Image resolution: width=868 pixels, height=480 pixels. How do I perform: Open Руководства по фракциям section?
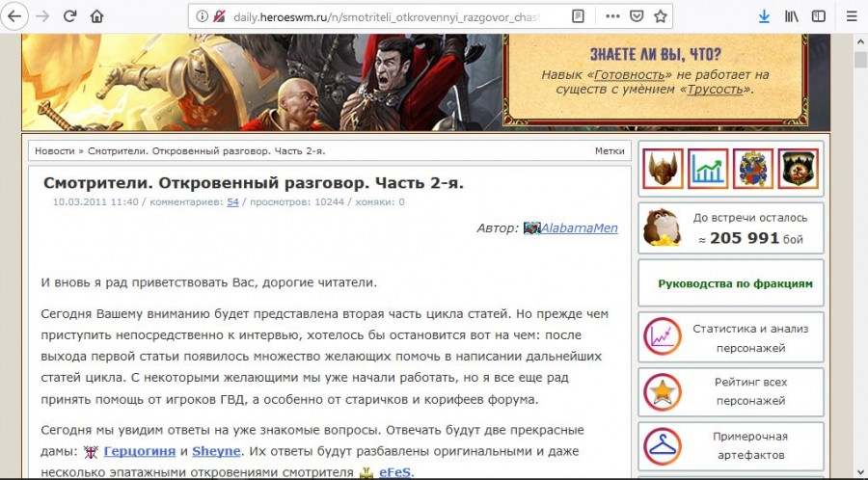coord(735,283)
